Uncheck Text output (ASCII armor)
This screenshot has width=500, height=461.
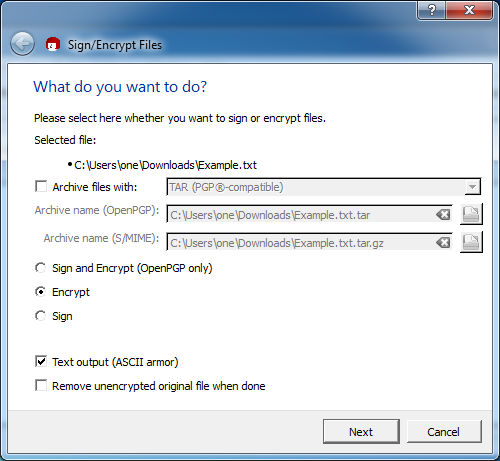coord(41,361)
